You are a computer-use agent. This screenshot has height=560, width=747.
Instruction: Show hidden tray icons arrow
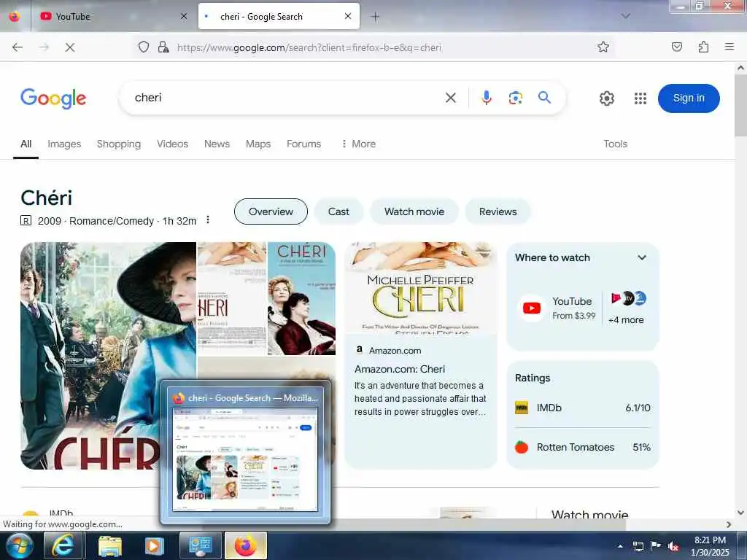click(620, 546)
